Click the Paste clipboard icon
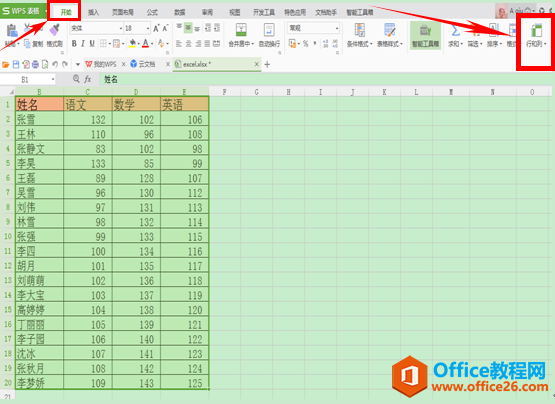The image size is (555, 404). (12, 31)
